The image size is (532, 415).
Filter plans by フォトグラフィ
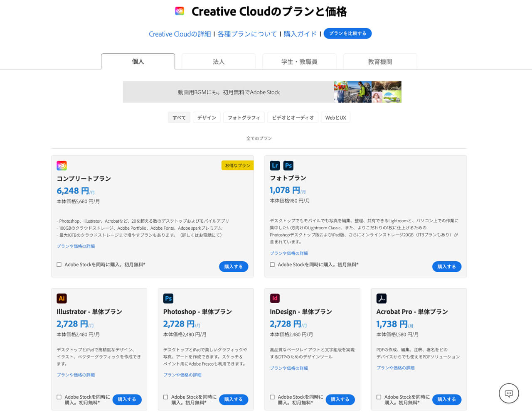[244, 118]
